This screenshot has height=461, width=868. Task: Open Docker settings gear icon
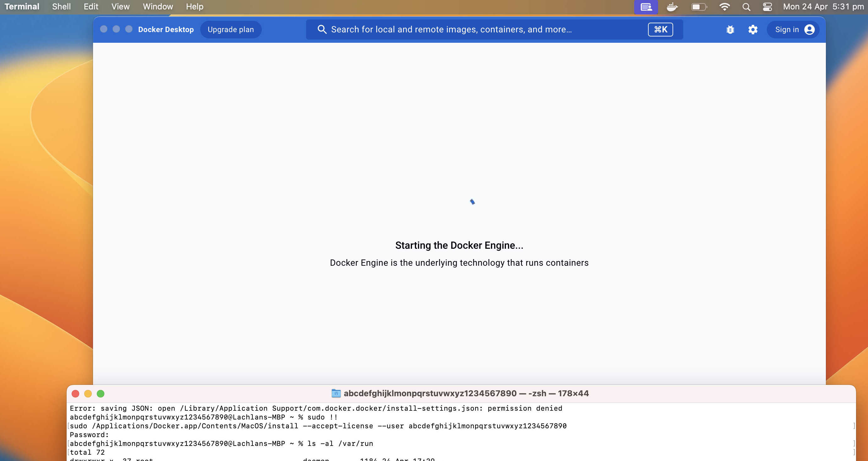(753, 30)
